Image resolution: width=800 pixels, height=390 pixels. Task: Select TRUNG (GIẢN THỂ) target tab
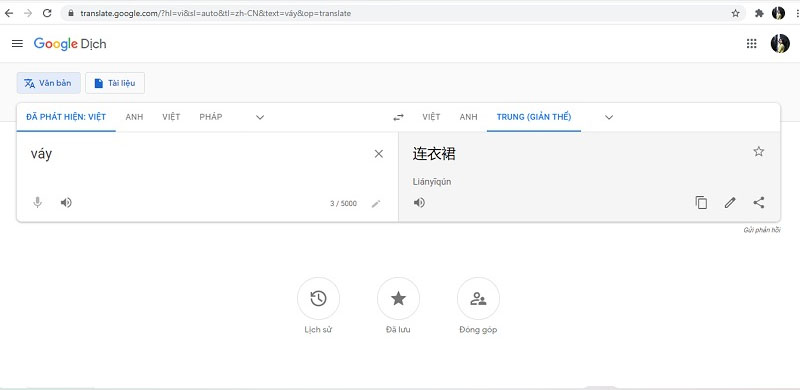[x=534, y=117]
